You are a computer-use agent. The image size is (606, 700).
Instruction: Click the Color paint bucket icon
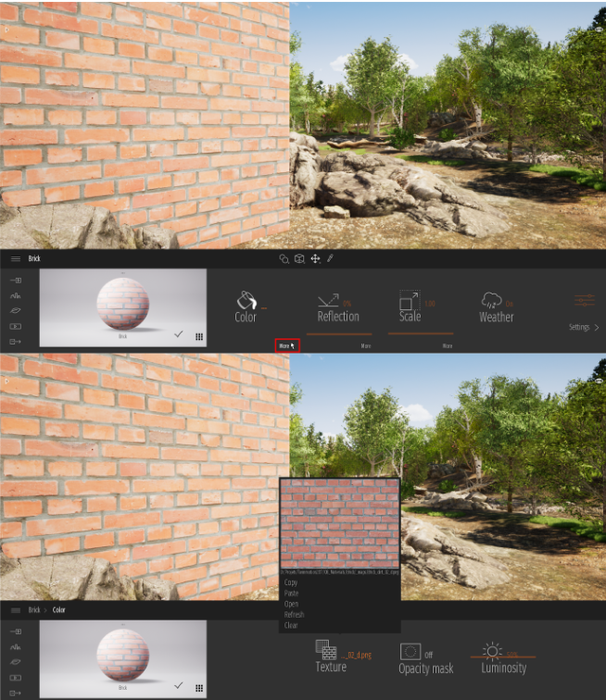pos(246,300)
